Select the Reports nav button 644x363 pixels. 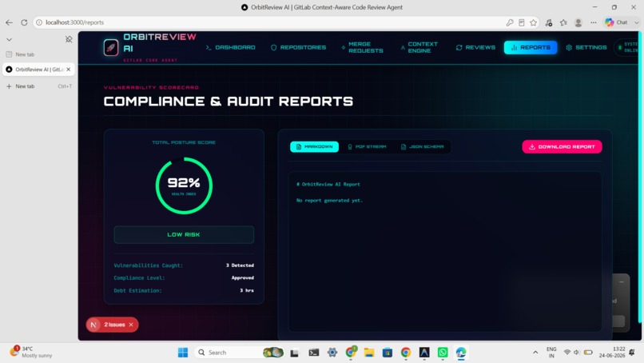point(531,47)
